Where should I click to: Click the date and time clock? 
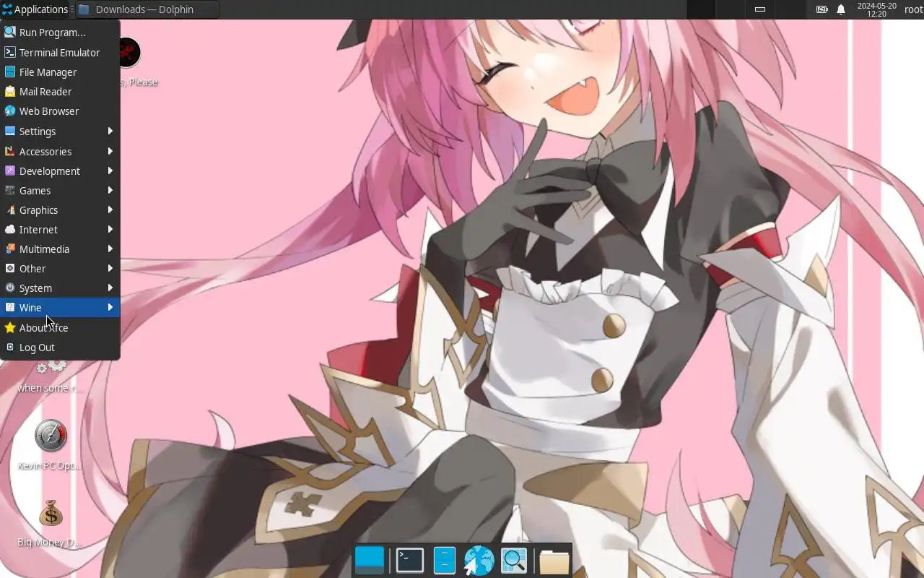(876, 9)
